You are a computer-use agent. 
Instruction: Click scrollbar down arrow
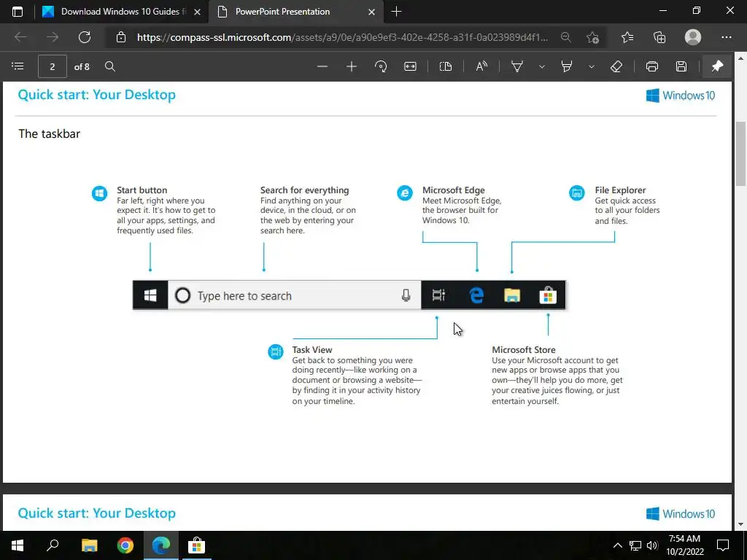[x=740, y=524]
